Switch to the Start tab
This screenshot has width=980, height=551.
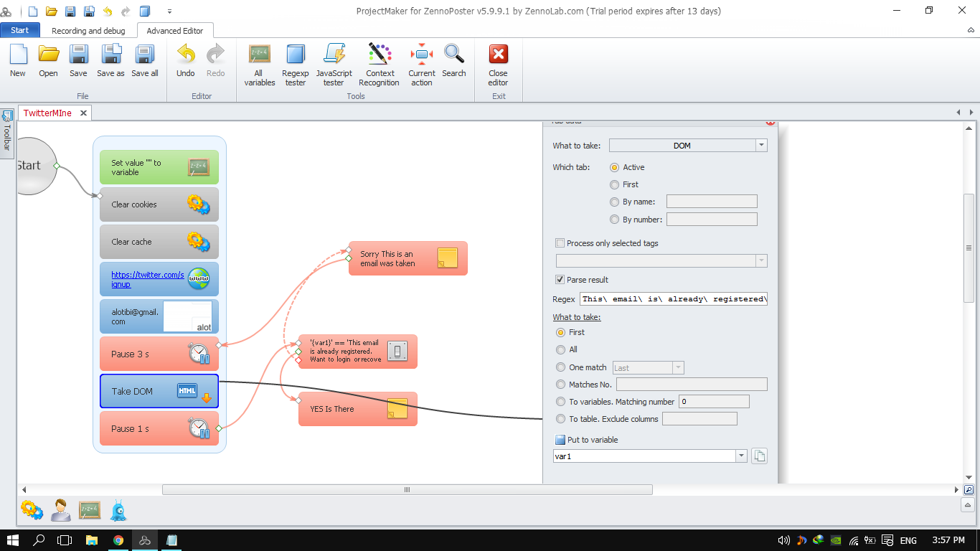pyautogui.click(x=20, y=30)
